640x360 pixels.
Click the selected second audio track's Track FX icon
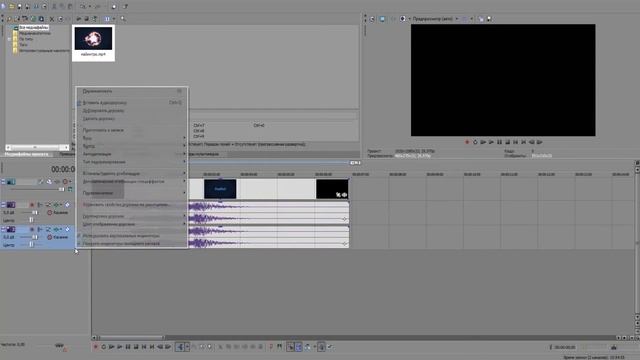pyautogui.click(x=56, y=229)
